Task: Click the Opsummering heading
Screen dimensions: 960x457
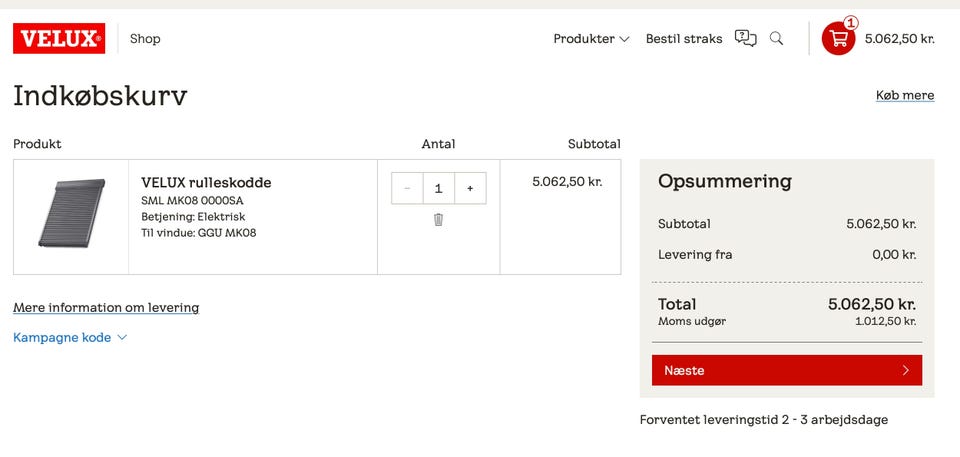Action: click(725, 181)
